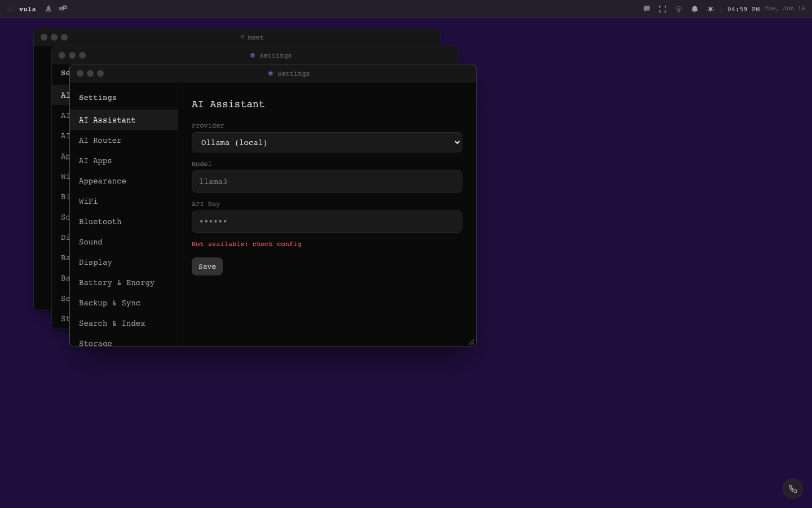Viewport: 812px width, 508px height.
Task: Click the front Settings window title text
Action: click(x=293, y=73)
